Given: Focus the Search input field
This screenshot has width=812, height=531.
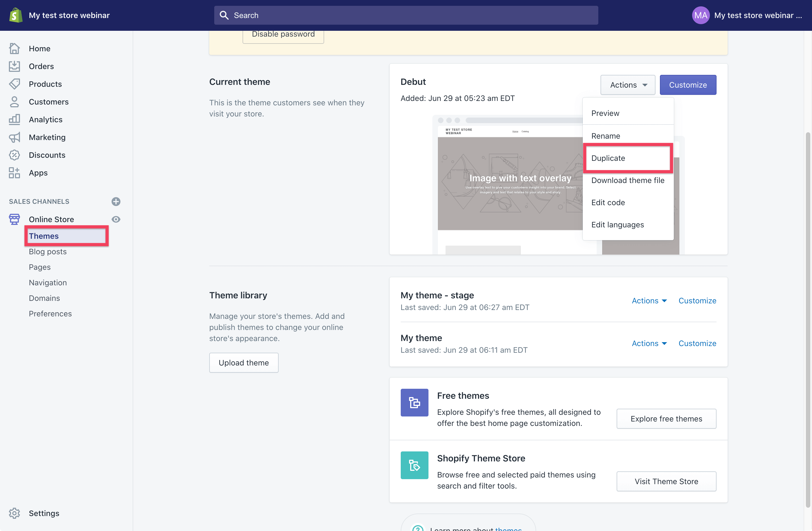Looking at the screenshot, I should (406, 15).
